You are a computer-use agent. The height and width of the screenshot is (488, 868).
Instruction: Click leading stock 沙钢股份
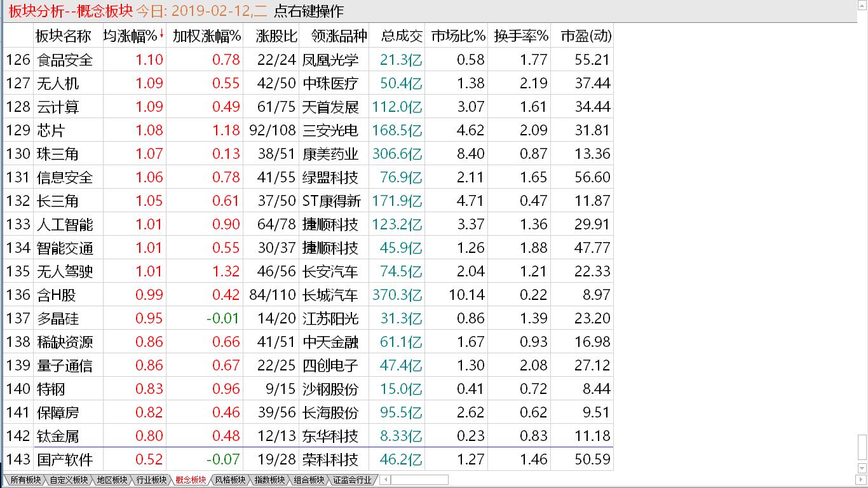pos(330,389)
